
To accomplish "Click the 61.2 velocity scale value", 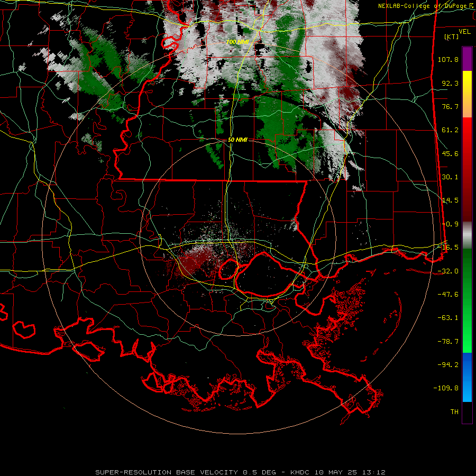I will [450, 130].
